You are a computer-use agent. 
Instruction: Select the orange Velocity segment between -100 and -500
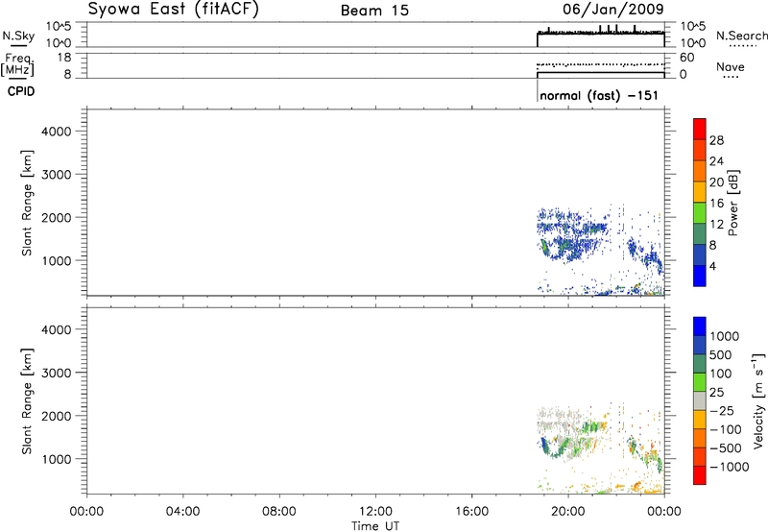click(x=700, y=438)
